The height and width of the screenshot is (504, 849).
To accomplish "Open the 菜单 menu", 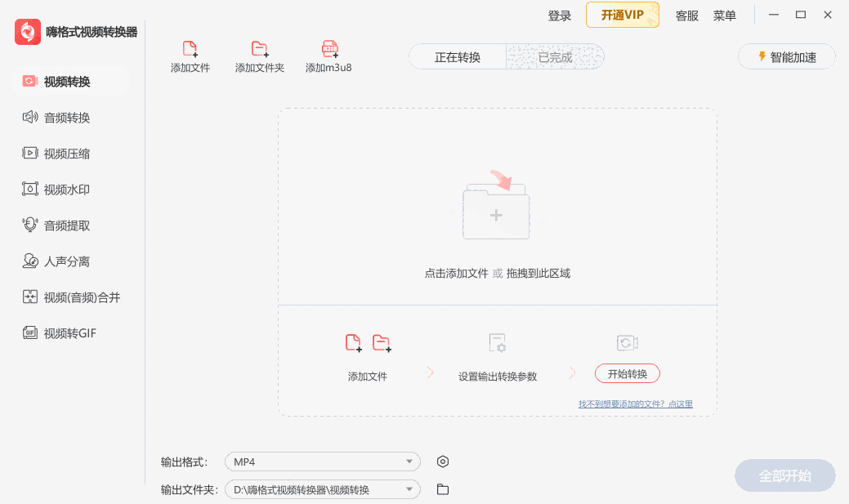I will click(x=724, y=15).
